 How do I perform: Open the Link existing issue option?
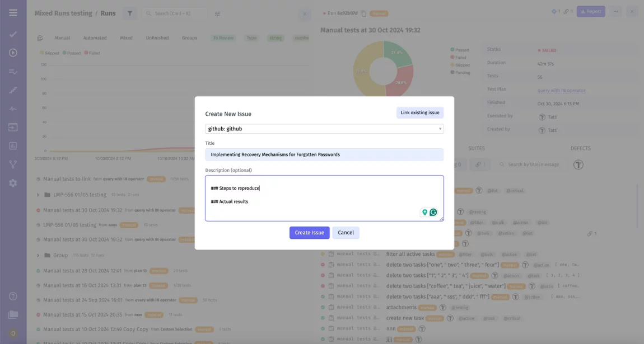tap(419, 112)
